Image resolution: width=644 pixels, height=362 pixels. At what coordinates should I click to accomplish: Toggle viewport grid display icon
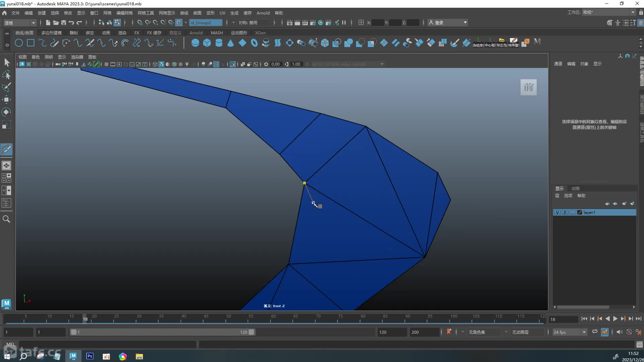click(x=106, y=64)
